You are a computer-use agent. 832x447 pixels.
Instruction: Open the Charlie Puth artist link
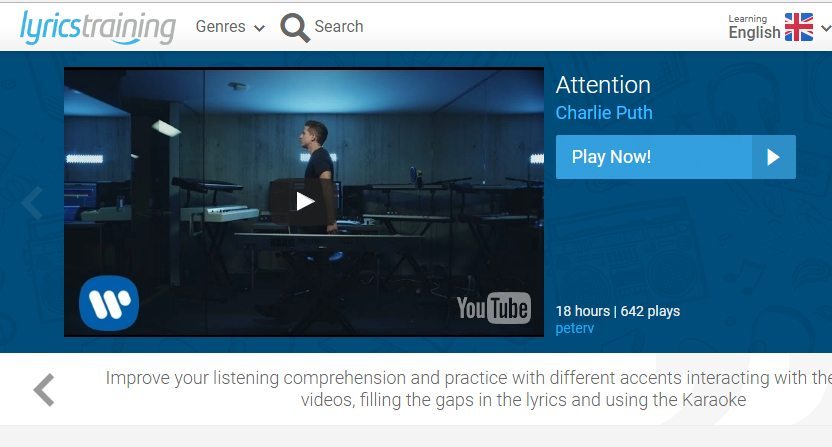(x=604, y=113)
